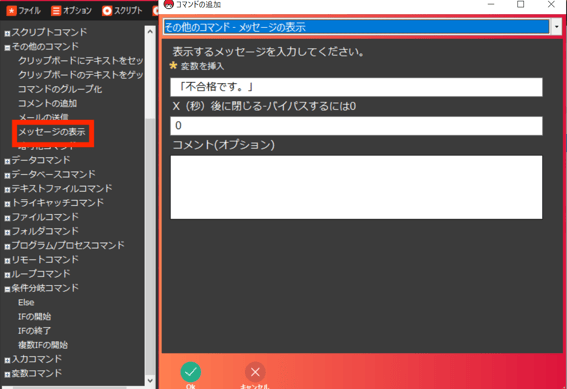Open the ファイル menu
The height and width of the screenshot is (389, 567).
coord(24,11)
